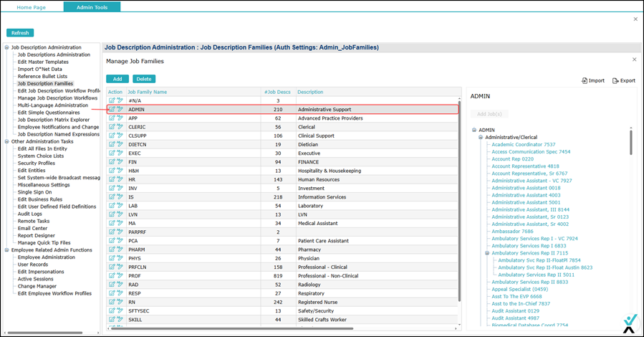Open Edit Master Templates in the sidebar
The height and width of the screenshot is (337, 644).
(43, 62)
